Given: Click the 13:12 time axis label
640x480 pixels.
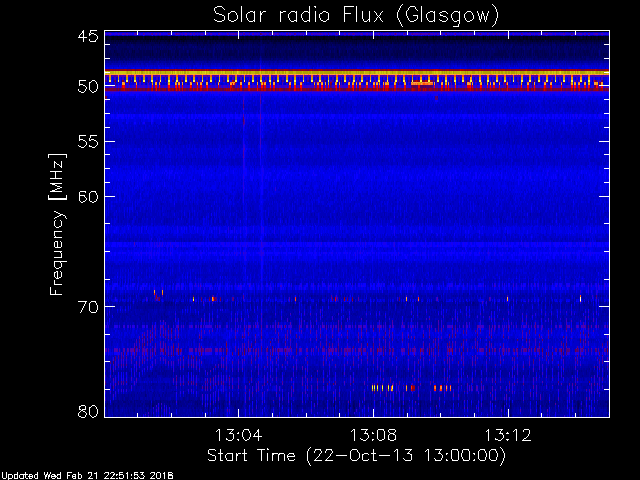Looking at the screenshot, I should 508,435.
